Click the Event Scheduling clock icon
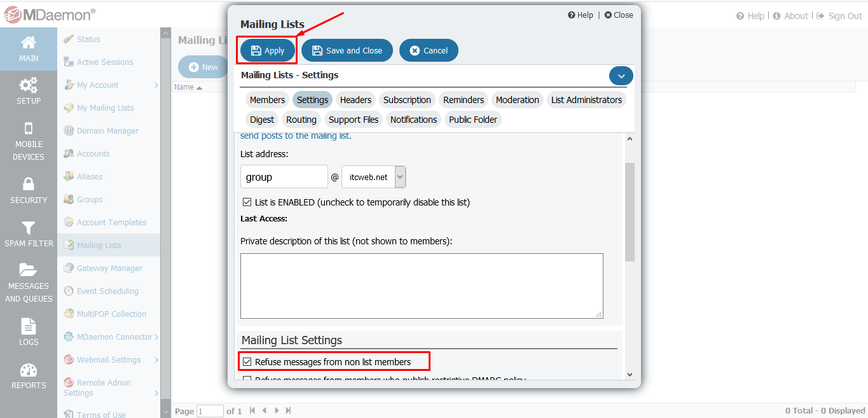868x418 pixels. pyautogui.click(x=69, y=291)
